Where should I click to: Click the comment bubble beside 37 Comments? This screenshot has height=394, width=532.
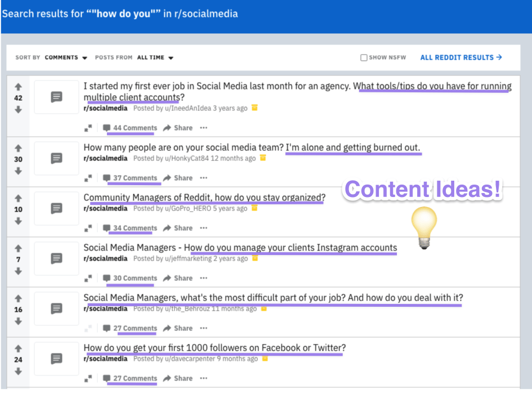coord(106,178)
